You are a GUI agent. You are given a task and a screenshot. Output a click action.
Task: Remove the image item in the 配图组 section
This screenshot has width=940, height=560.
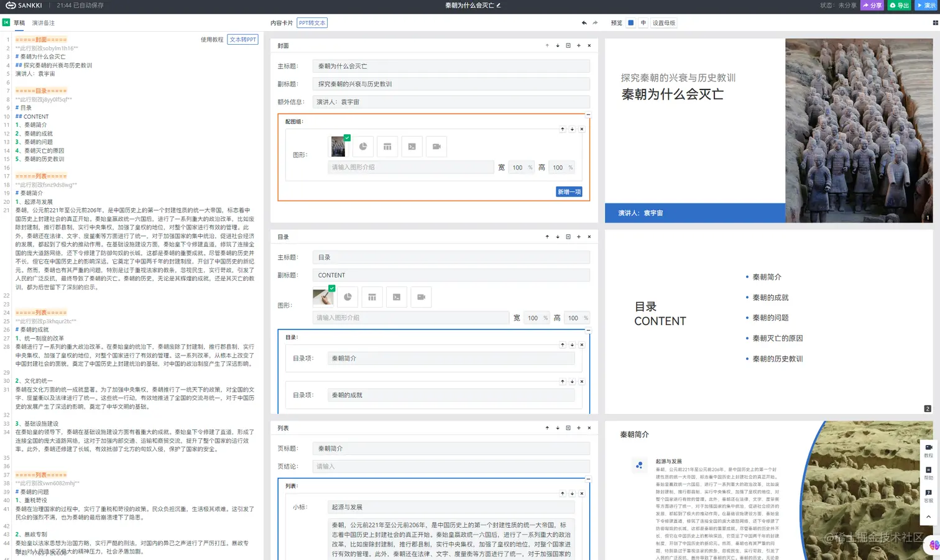582,129
